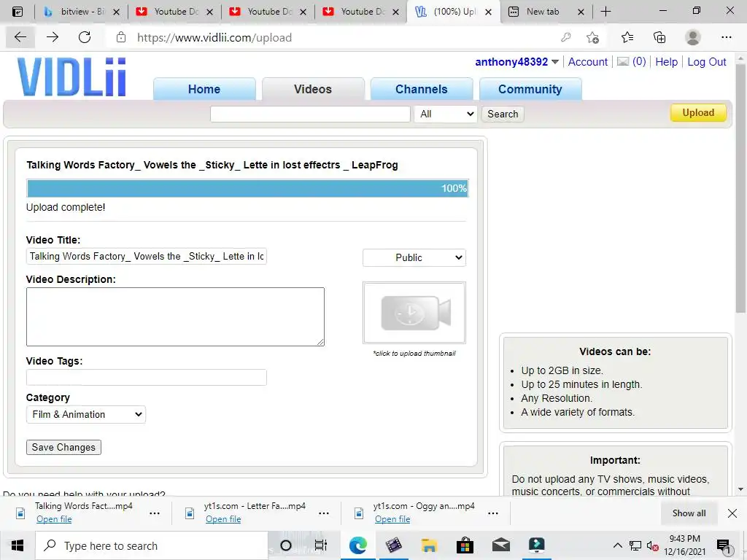Go to the Videos tab

pyautogui.click(x=313, y=89)
